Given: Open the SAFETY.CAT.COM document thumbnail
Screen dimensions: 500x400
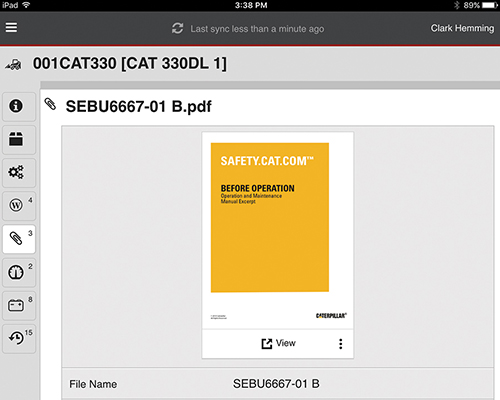Looking at the screenshot, I should (x=278, y=230).
